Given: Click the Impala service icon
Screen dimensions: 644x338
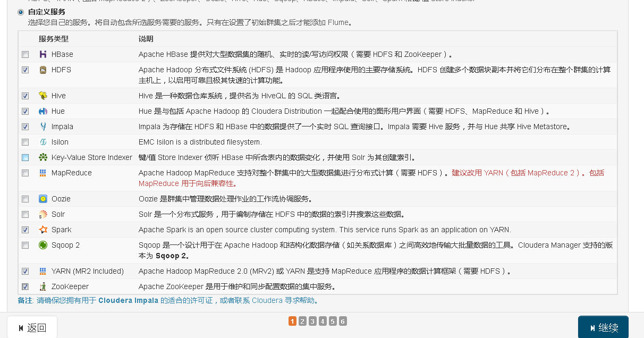Looking at the screenshot, I should [43, 126].
